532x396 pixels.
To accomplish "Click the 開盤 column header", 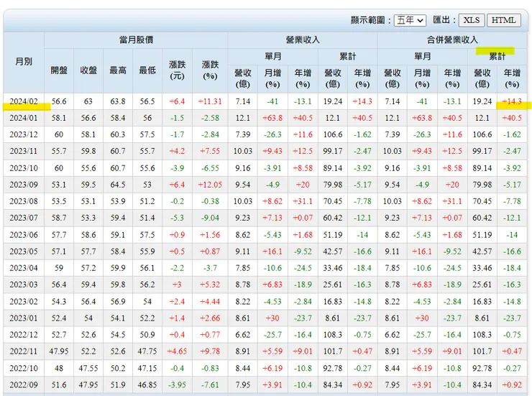I will click(x=59, y=70).
